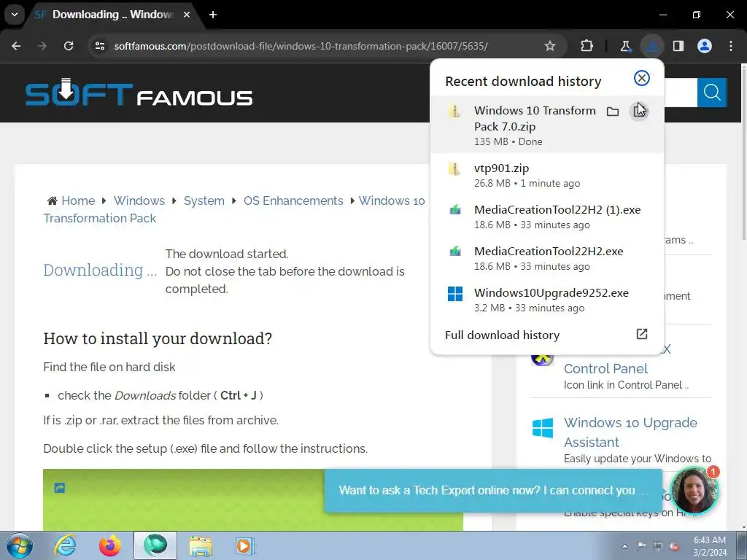Open the Control Panel sidebar link
This screenshot has width=747, height=560.
coord(605,368)
